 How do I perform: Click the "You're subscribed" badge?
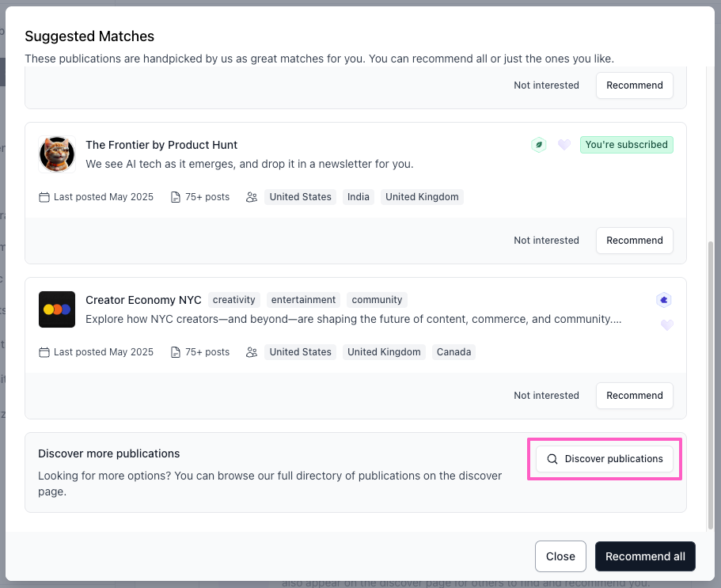point(626,145)
